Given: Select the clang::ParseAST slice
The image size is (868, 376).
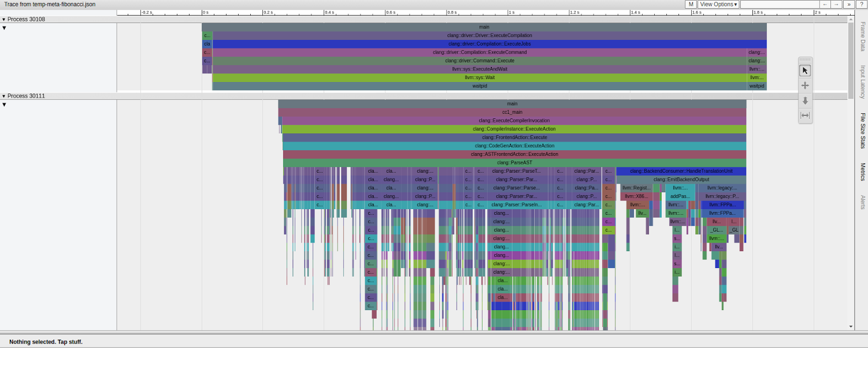Looking at the screenshot, I should [514, 162].
